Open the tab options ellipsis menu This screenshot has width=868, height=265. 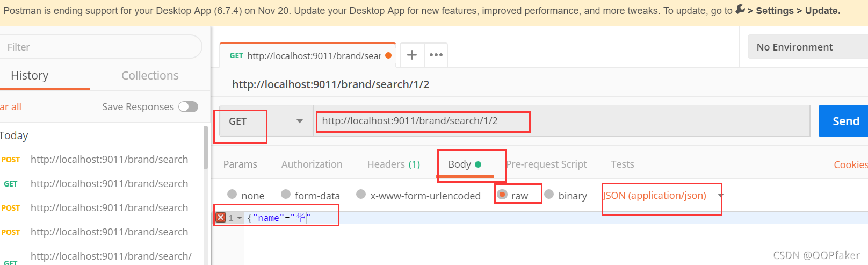(436, 55)
